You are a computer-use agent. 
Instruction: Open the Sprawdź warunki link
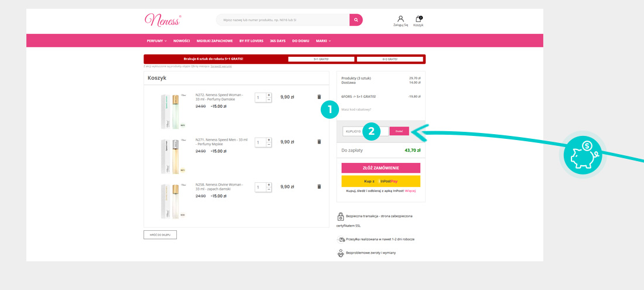tap(221, 66)
